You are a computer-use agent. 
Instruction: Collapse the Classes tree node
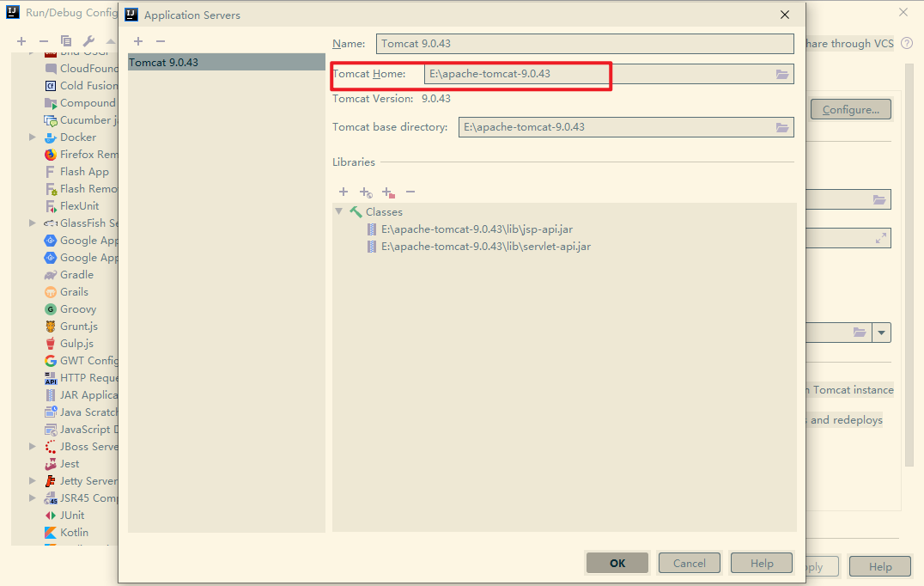tap(339, 211)
